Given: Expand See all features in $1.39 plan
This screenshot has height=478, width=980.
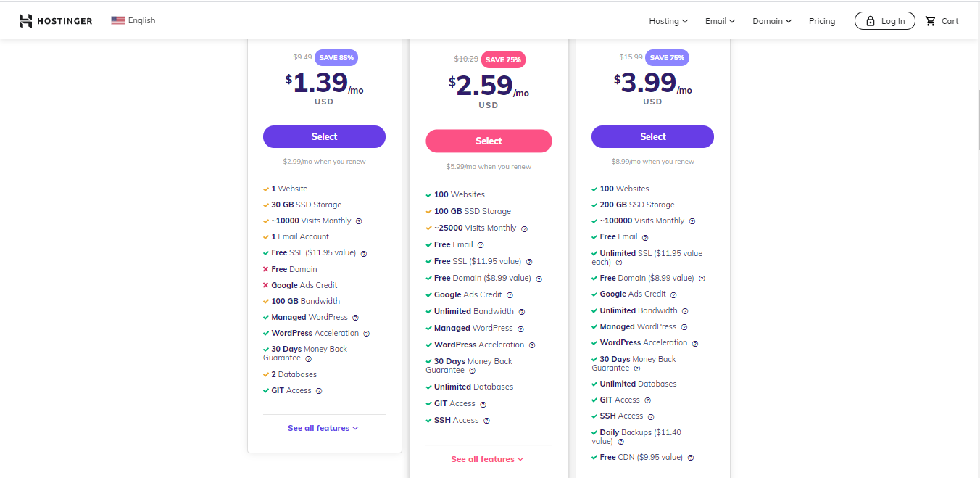Looking at the screenshot, I should (323, 428).
